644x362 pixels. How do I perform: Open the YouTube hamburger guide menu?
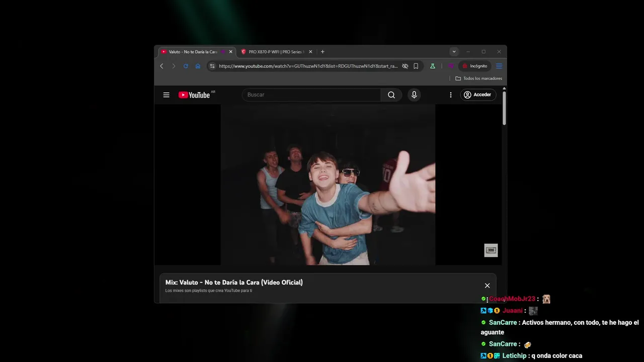coord(166,95)
